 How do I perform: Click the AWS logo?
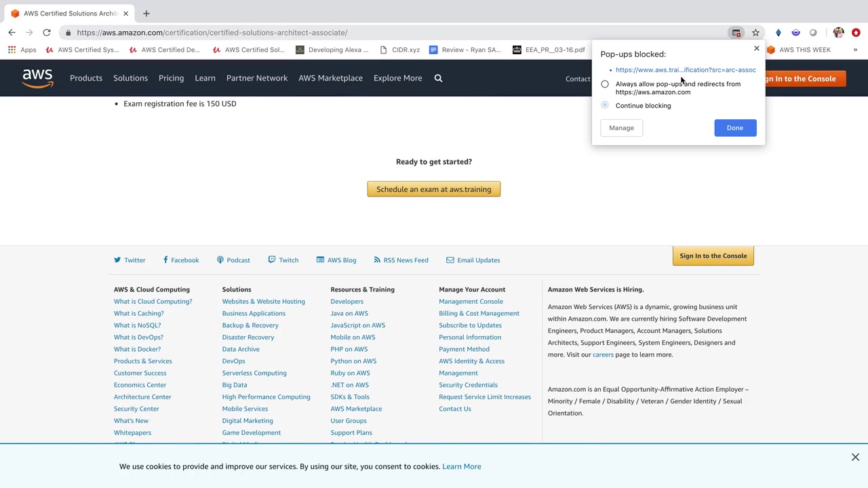pos(37,78)
